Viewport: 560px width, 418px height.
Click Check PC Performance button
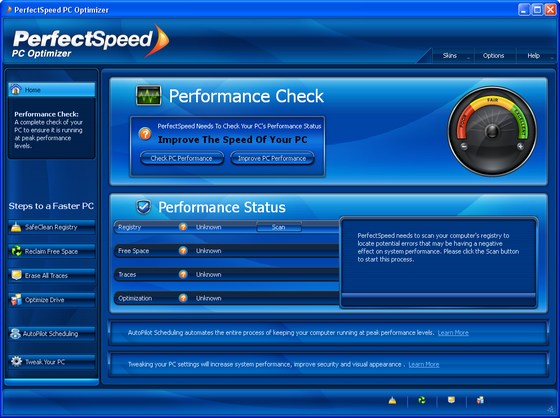[182, 158]
